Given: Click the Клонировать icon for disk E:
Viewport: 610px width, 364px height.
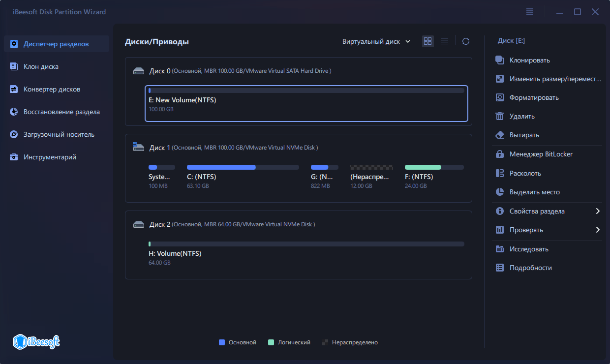Looking at the screenshot, I should (x=500, y=60).
